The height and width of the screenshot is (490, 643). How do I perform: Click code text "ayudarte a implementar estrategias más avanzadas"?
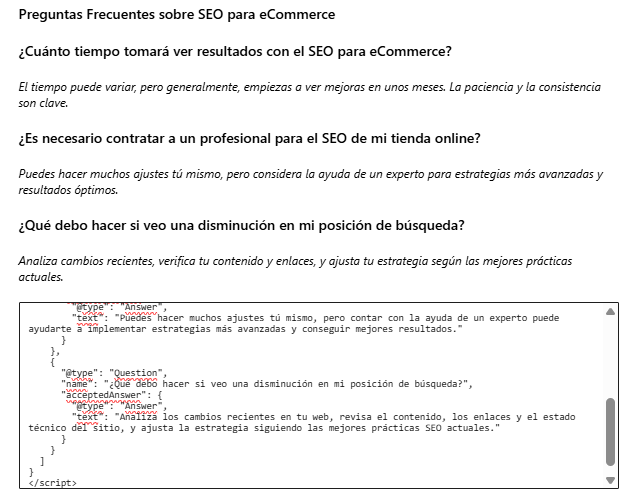[157, 329]
